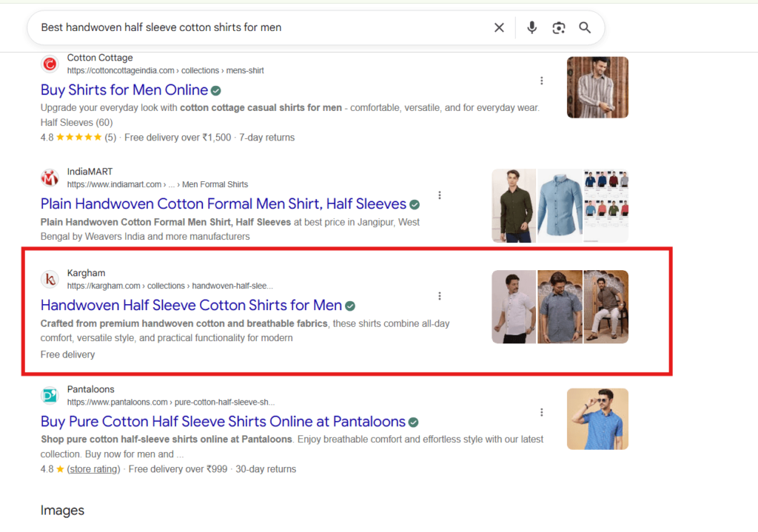Open IndiaMART multi-color shirt grid thumbnail
This screenshot has width=758, height=532.
pos(606,206)
